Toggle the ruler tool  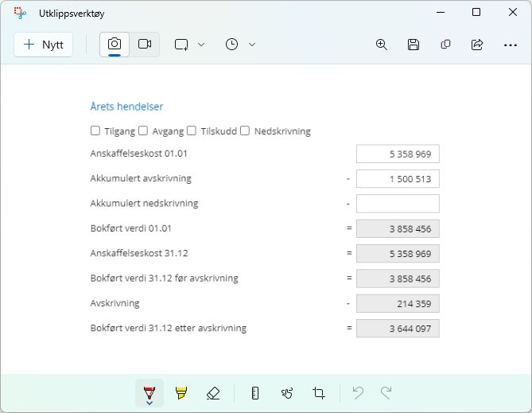click(255, 393)
